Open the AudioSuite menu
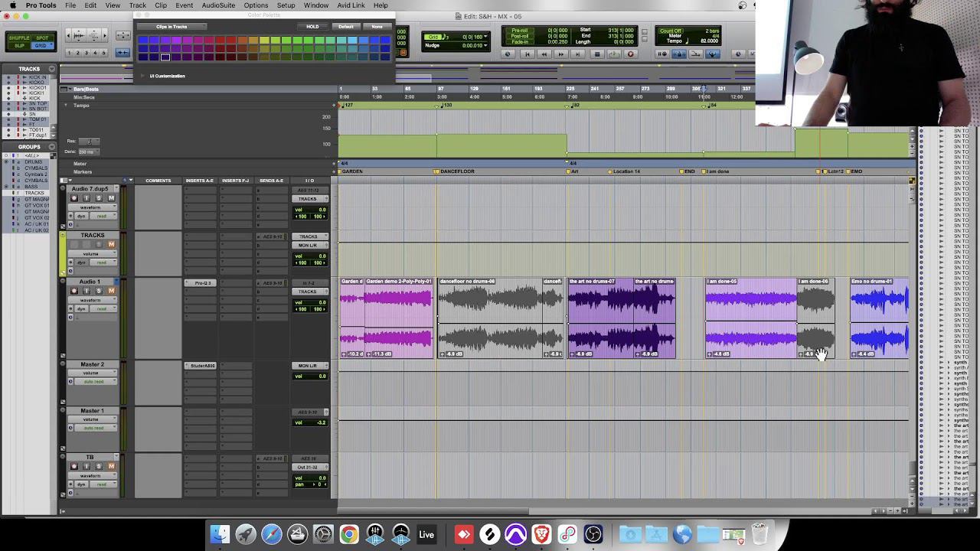 tap(218, 5)
